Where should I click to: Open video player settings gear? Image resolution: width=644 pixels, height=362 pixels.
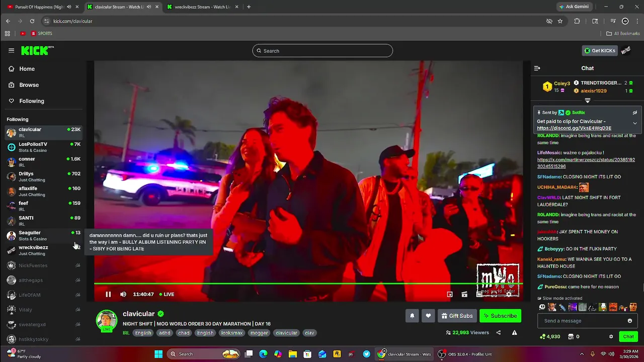[509, 294]
